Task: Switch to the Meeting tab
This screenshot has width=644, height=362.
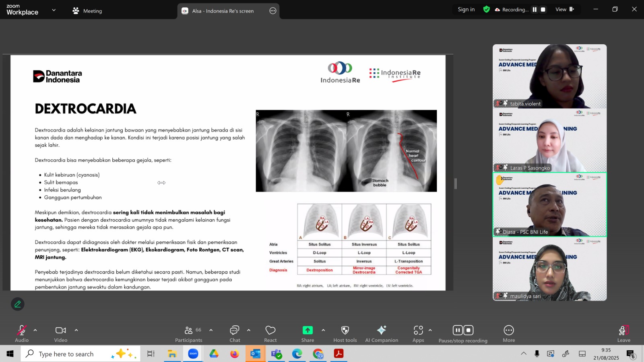Action: [87, 11]
